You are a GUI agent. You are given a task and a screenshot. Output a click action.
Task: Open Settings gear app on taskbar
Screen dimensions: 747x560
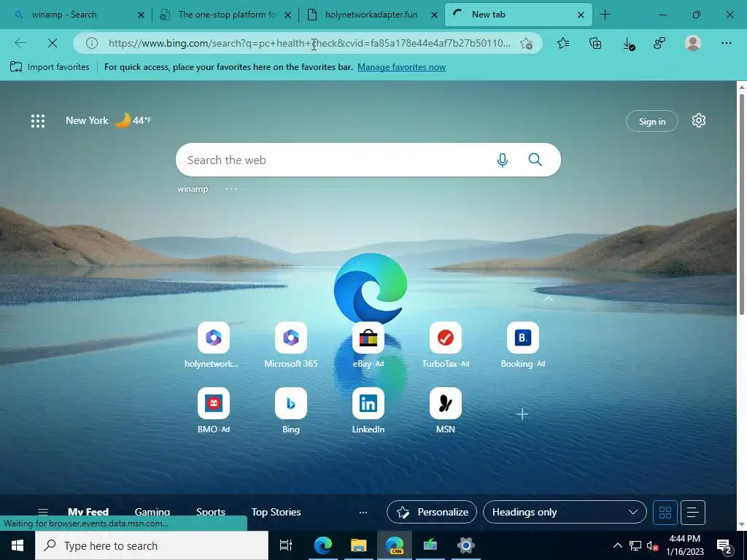[466, 545]
